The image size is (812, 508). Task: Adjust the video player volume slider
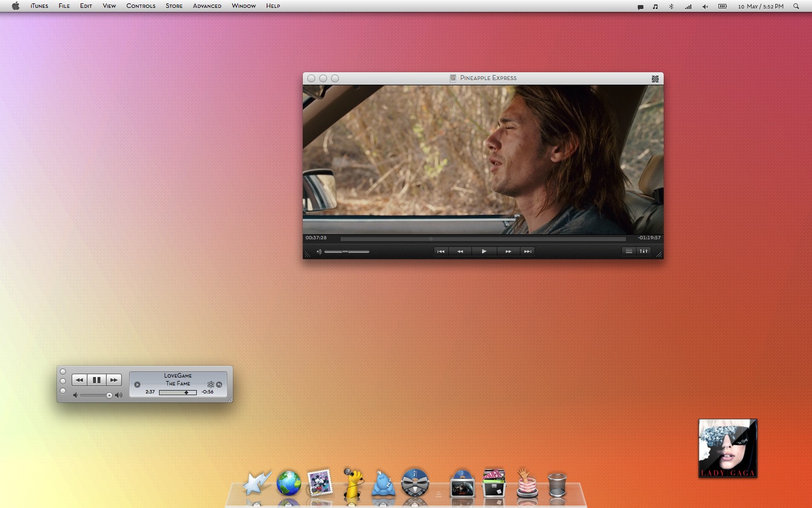[347, 252]
